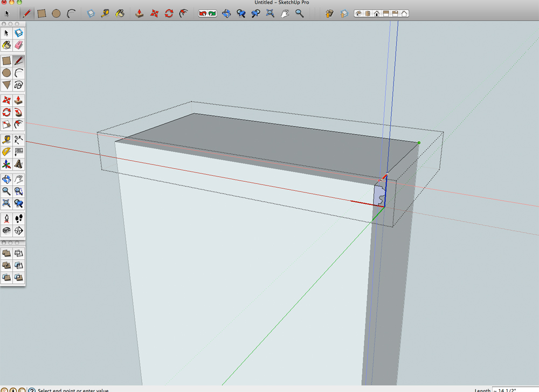Choose the 3D Text tool
Screen dimensions: 539x392
19,164
